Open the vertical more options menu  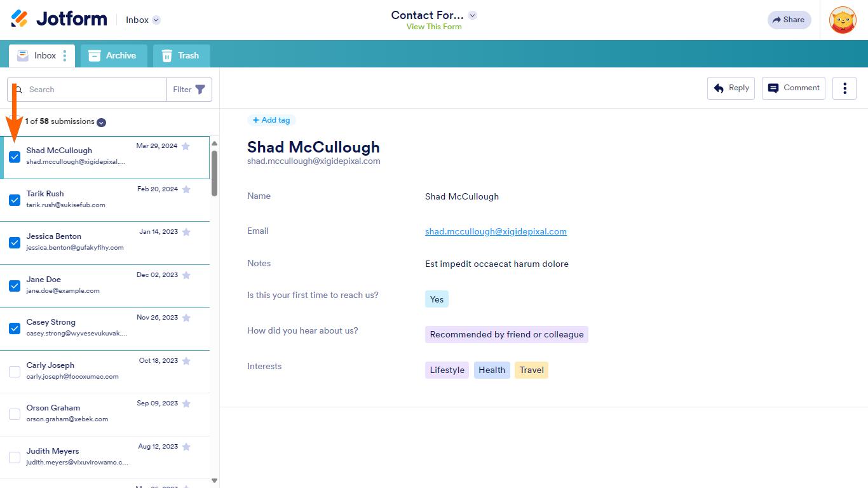click(844, 88)
